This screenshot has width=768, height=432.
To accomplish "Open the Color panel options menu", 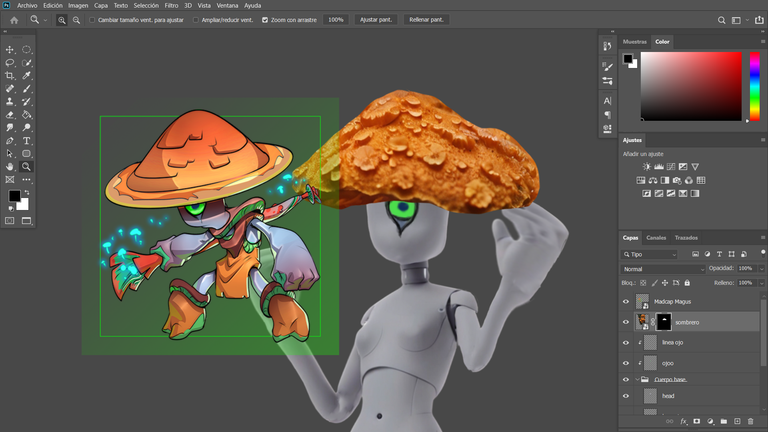I will pyautogui.click(x=763, y=42).
